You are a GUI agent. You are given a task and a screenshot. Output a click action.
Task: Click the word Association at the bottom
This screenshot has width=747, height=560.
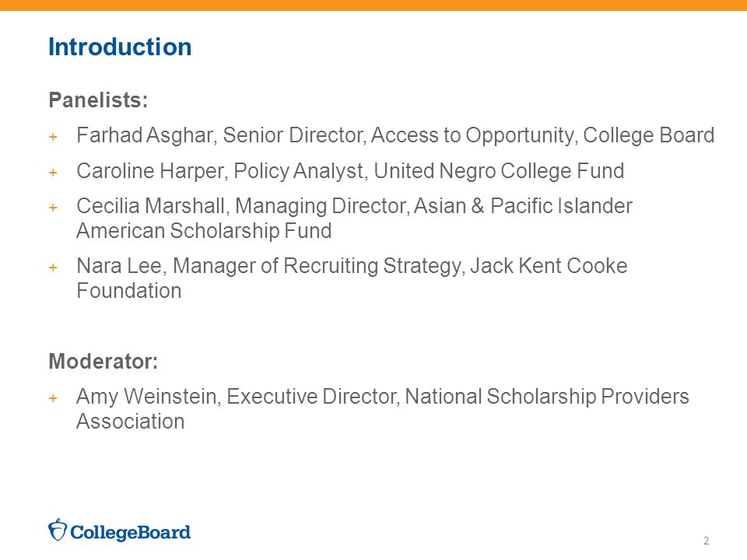[131, 422]
